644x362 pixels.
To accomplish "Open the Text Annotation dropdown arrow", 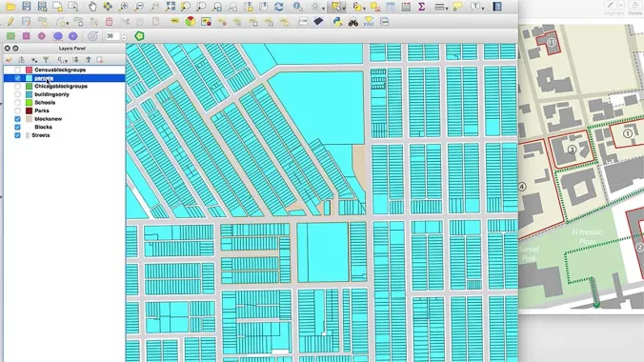I will (483, 8).
